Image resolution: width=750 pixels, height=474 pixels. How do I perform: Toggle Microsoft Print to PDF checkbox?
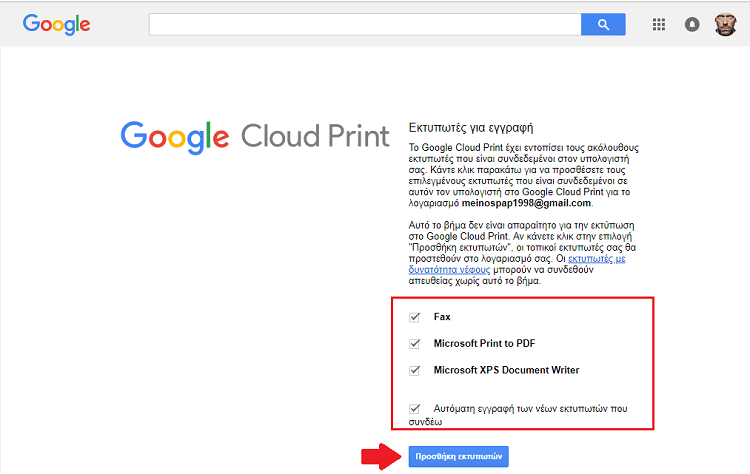(x=415, y=344)
